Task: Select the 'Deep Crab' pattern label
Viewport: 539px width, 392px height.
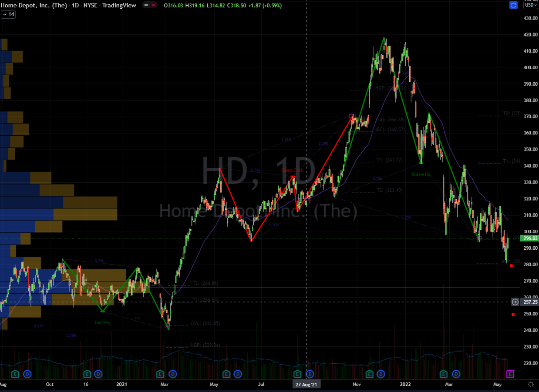Action: pos(292,171)
